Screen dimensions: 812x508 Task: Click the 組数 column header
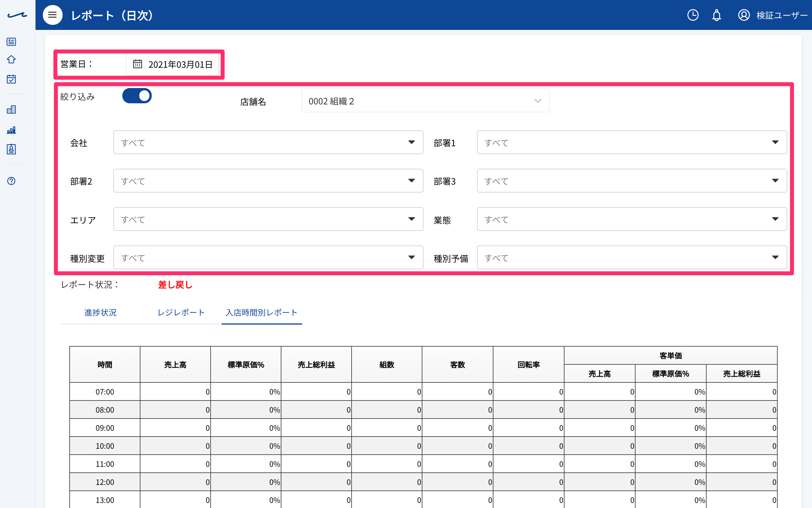tap(387, 365)
